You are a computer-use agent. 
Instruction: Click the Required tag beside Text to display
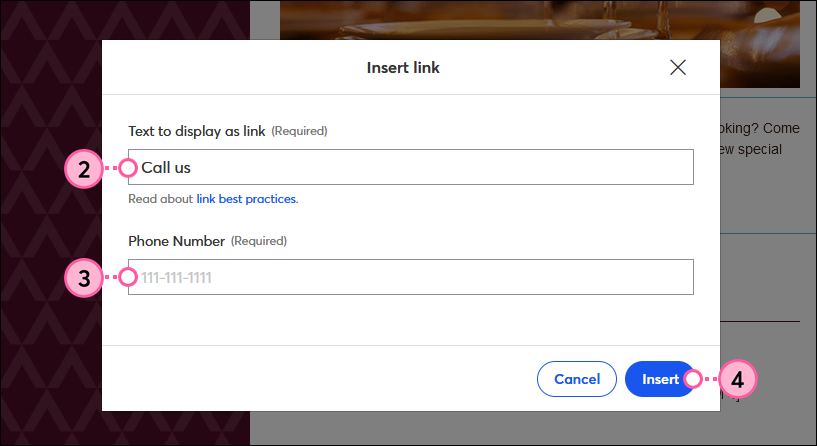299,131
